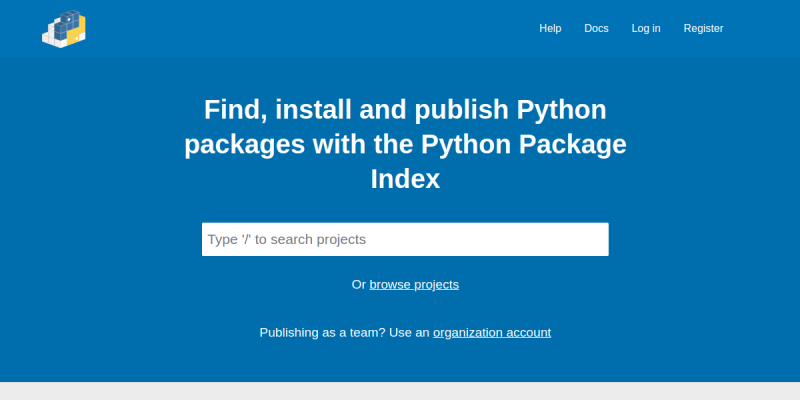Click the 'Find, install and publish Python' headline

405,145
